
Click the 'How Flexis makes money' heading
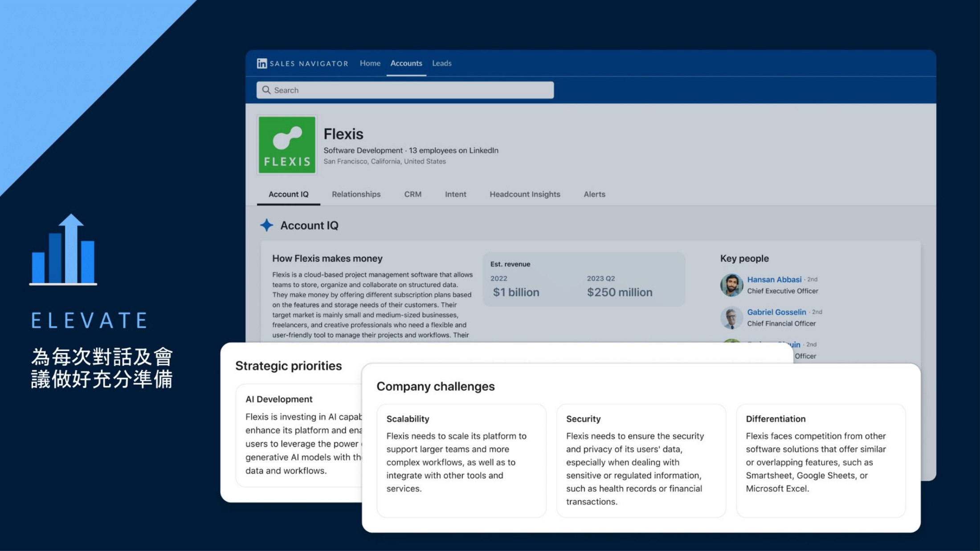click(327, 259)
